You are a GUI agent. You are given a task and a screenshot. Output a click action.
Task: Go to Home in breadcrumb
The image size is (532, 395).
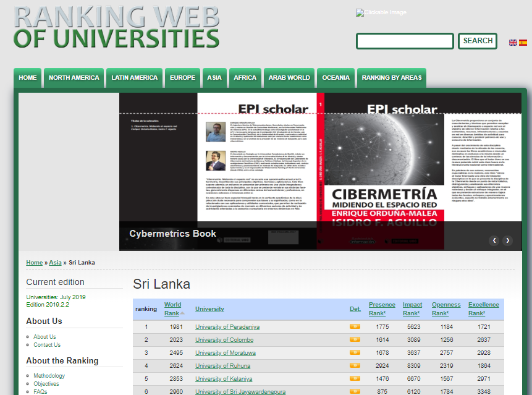34,263
